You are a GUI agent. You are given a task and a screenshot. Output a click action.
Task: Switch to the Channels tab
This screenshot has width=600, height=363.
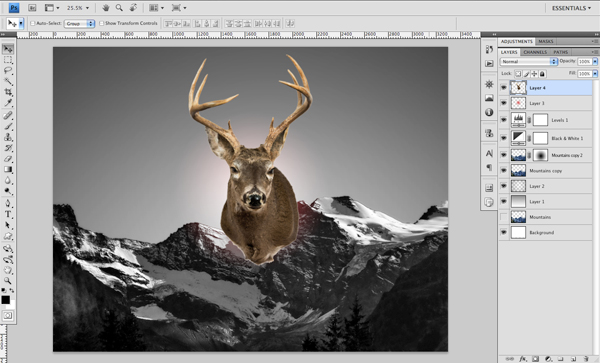click(535, 52)
